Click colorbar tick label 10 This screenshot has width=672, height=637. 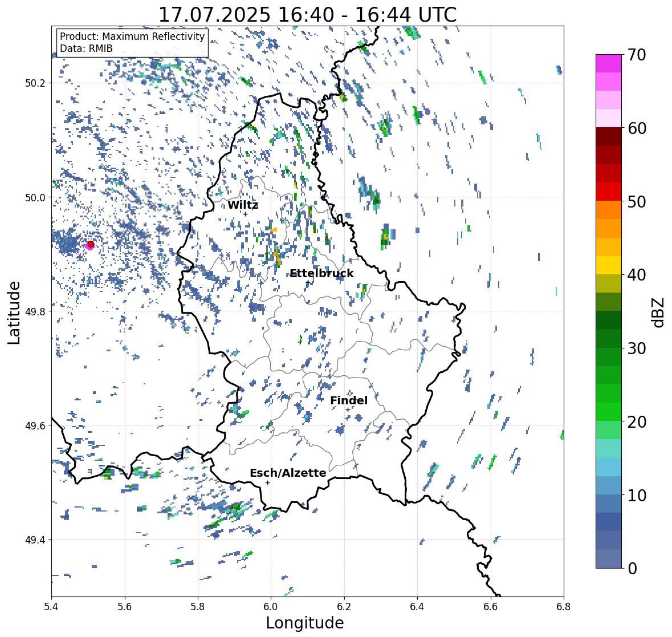click(x=637, y=495)
